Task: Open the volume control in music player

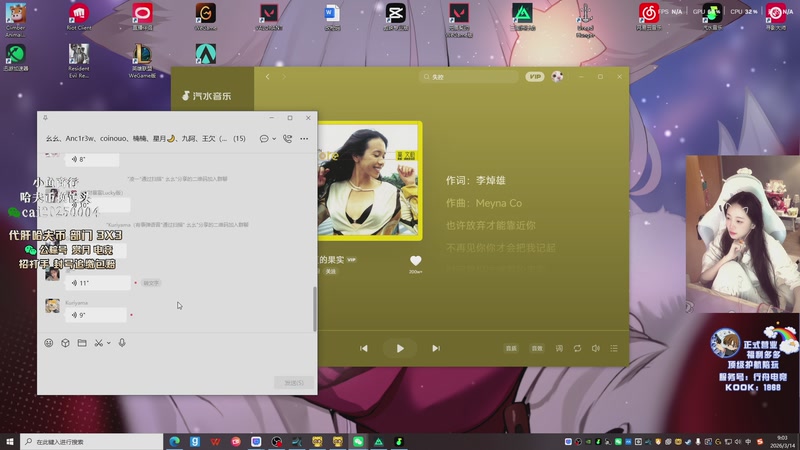Action: [595, 348]
